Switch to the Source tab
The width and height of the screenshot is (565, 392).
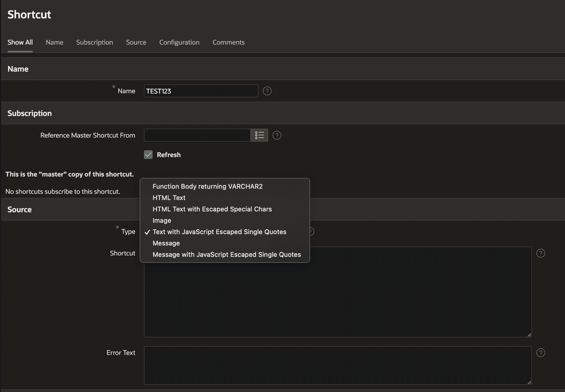point(136,42)
